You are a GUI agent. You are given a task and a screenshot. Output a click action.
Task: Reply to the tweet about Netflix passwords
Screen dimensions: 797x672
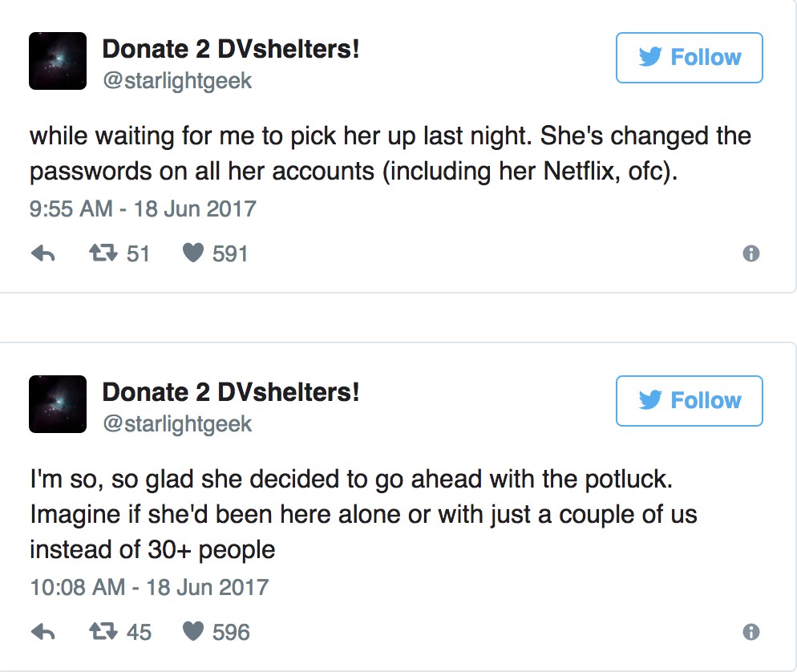(42, 254)
